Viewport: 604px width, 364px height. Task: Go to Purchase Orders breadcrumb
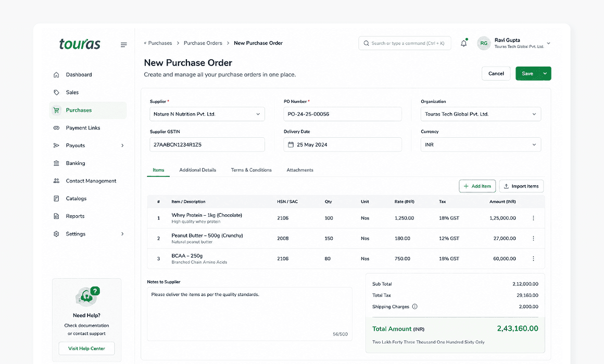point(203,43)
